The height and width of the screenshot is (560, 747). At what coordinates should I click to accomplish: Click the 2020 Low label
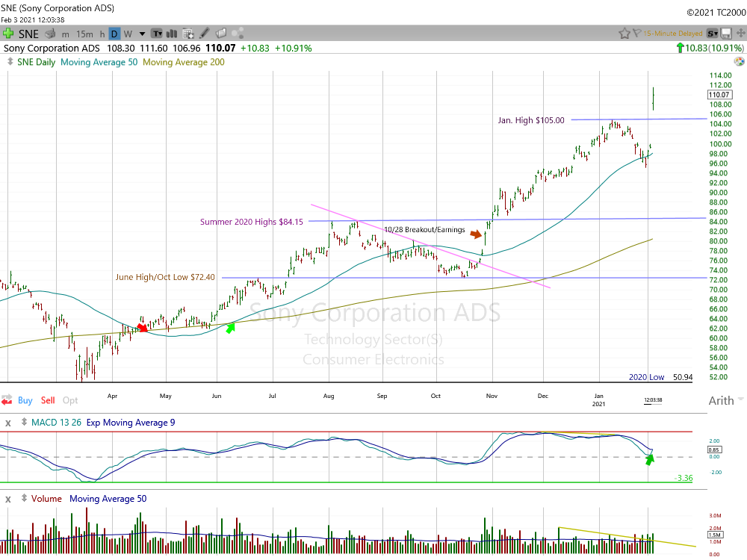646,377
